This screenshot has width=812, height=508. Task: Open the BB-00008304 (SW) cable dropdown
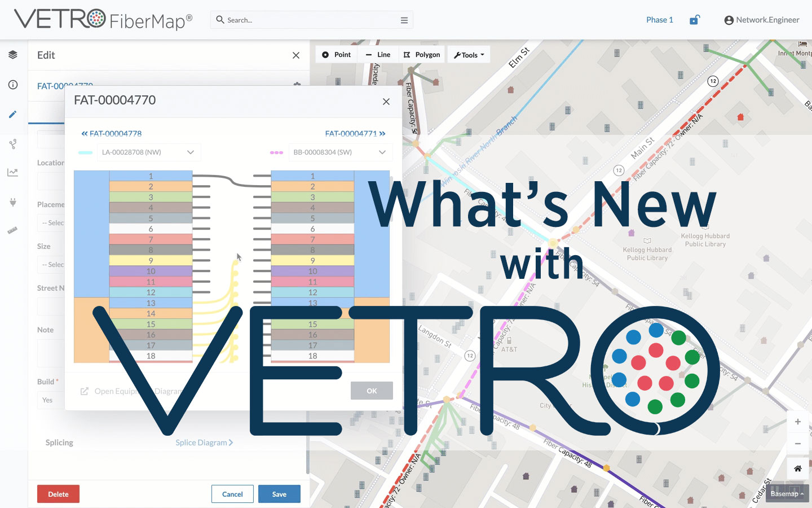click(x=341, y=152)
